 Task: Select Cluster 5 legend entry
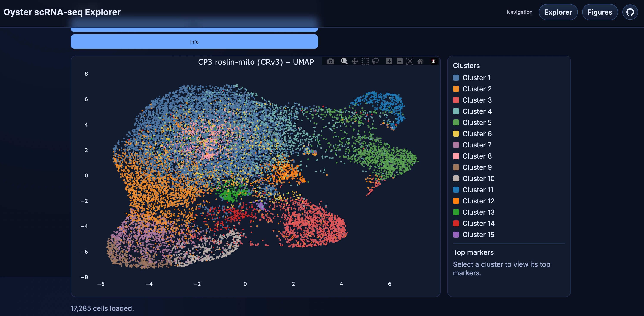tap(477, 122)
